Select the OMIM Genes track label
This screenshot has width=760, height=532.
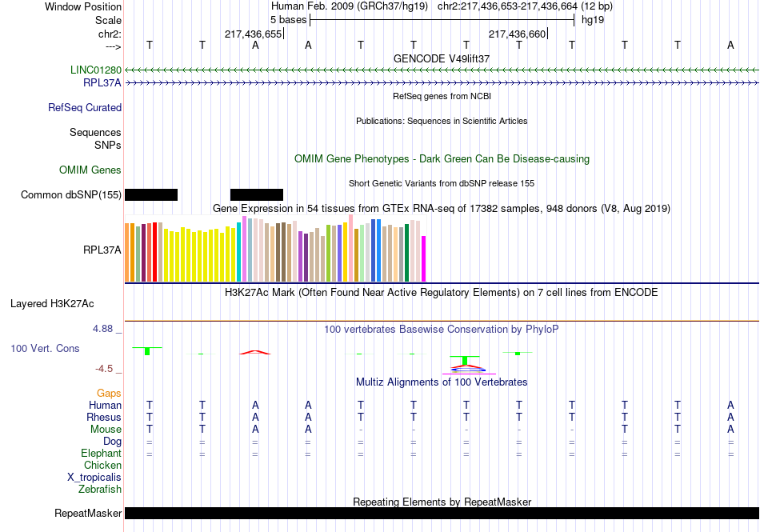[90, 170]
